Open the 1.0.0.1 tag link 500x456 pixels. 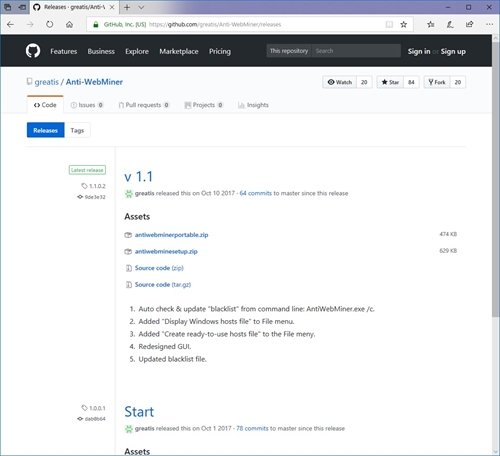(93, 408)
